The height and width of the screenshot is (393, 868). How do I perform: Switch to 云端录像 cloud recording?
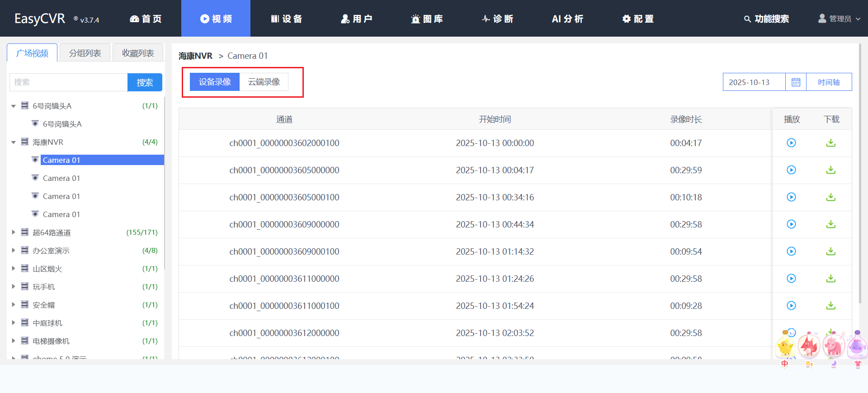[264, 82]
